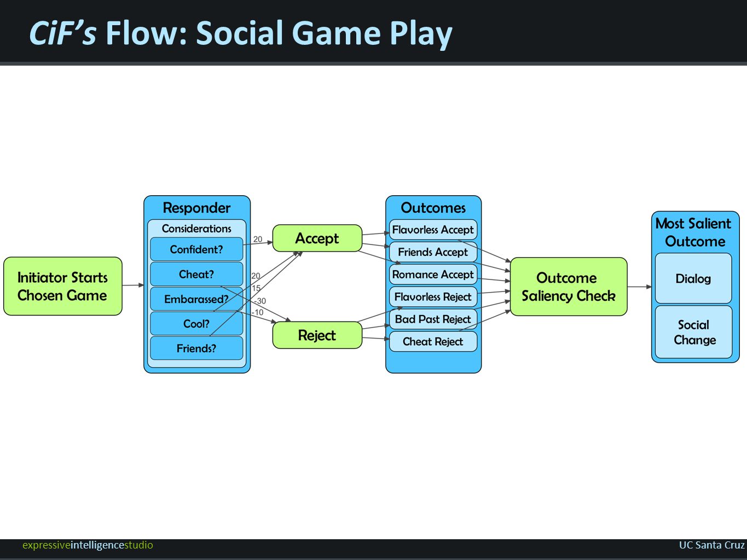Select the Outcomes panel title
The width and height of the screenshot is (747, 560).
[x=433, y=208]
